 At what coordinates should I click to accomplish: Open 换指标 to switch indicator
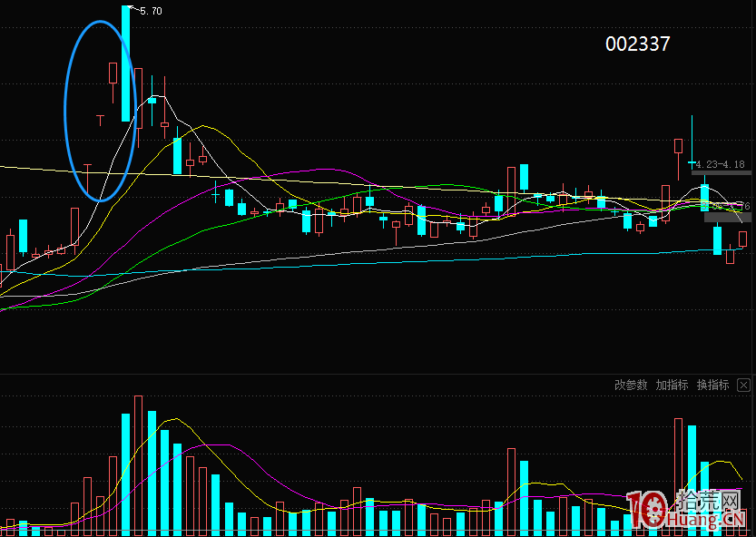tap(712, 385)
